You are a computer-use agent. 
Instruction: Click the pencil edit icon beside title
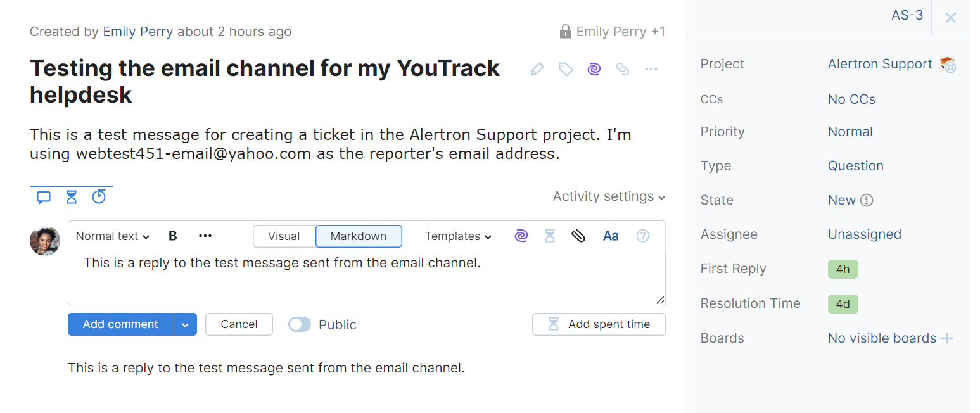[x=537, y=69]
